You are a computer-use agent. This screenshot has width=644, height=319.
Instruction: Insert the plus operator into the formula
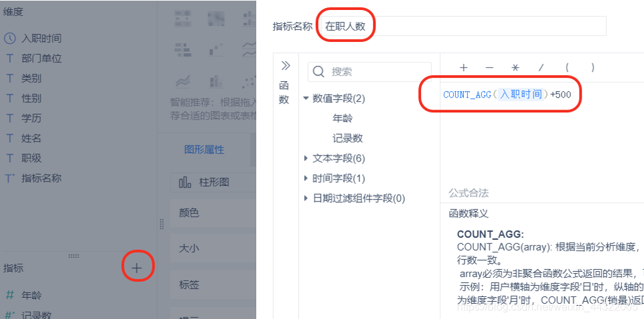click(464, 68)
